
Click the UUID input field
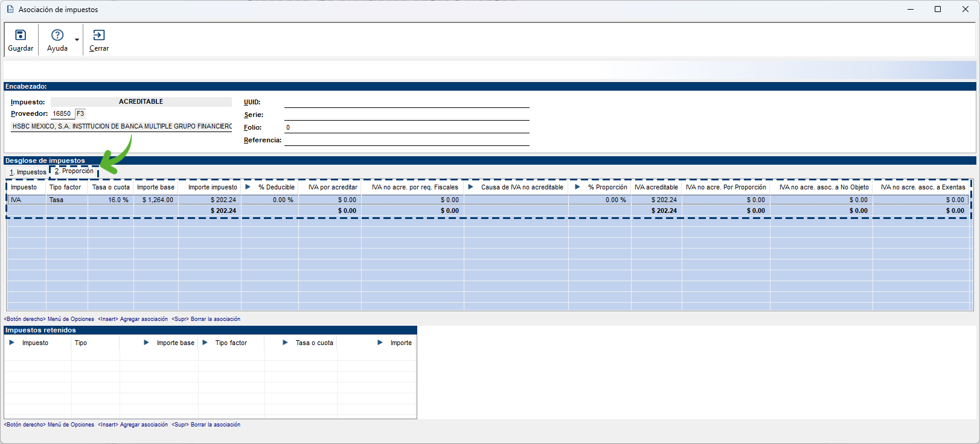(x=406, y=102)
